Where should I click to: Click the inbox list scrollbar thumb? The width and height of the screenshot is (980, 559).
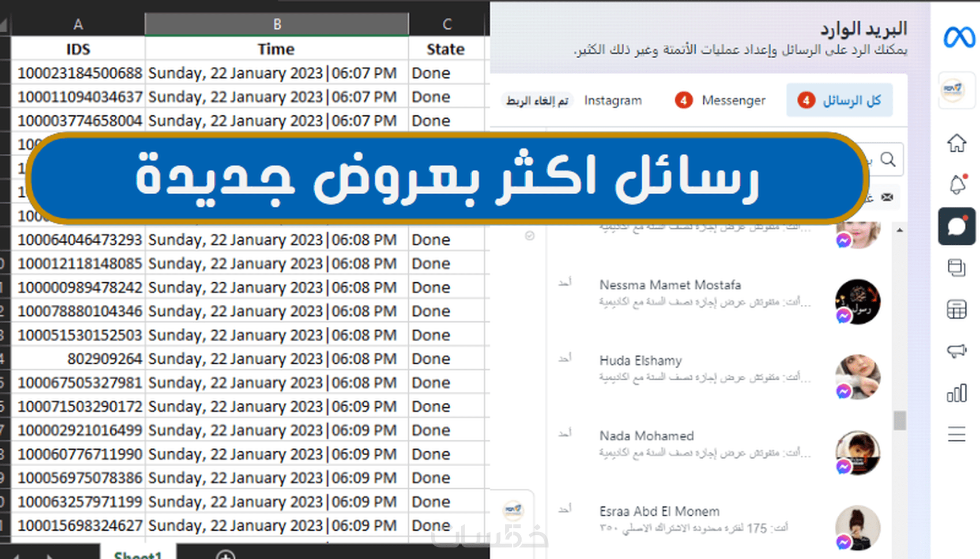click(899, 420)
